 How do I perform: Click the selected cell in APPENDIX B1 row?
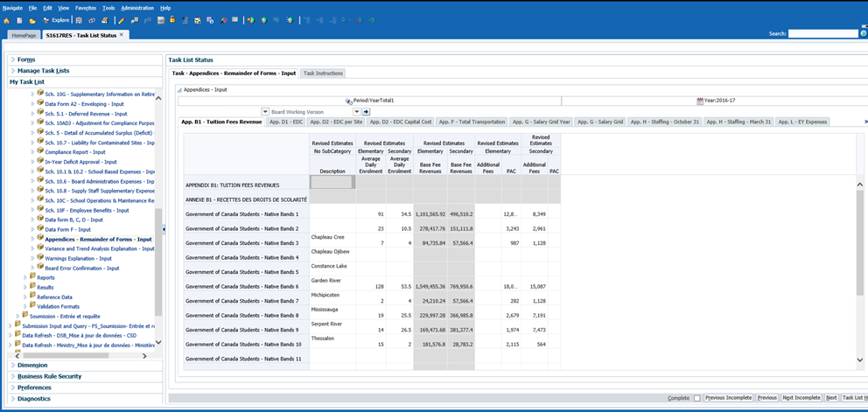pos(332,182)
